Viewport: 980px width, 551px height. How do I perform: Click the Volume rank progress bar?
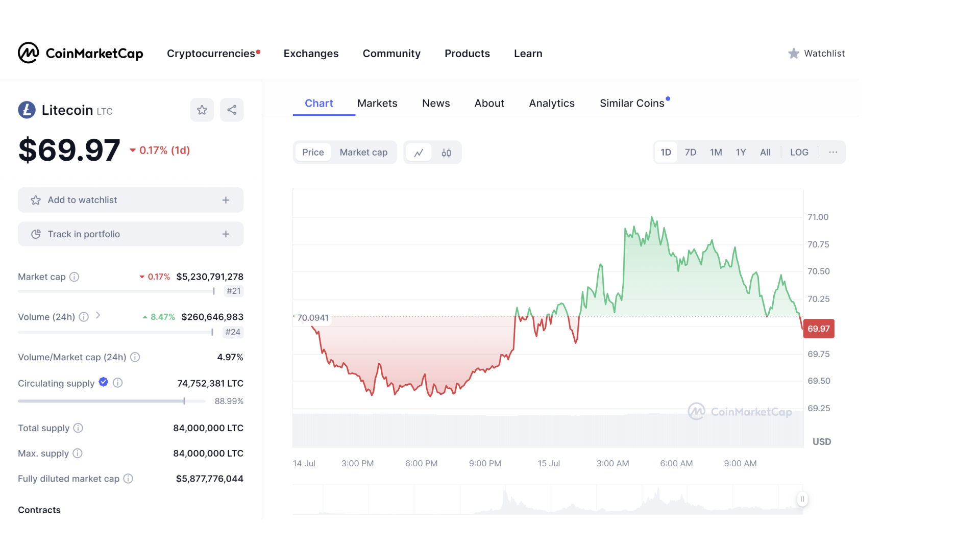(116, 332)
